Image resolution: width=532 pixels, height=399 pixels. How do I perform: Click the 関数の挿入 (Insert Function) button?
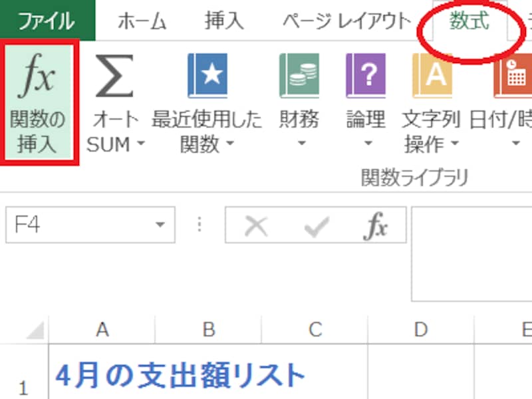click(38, 102)
